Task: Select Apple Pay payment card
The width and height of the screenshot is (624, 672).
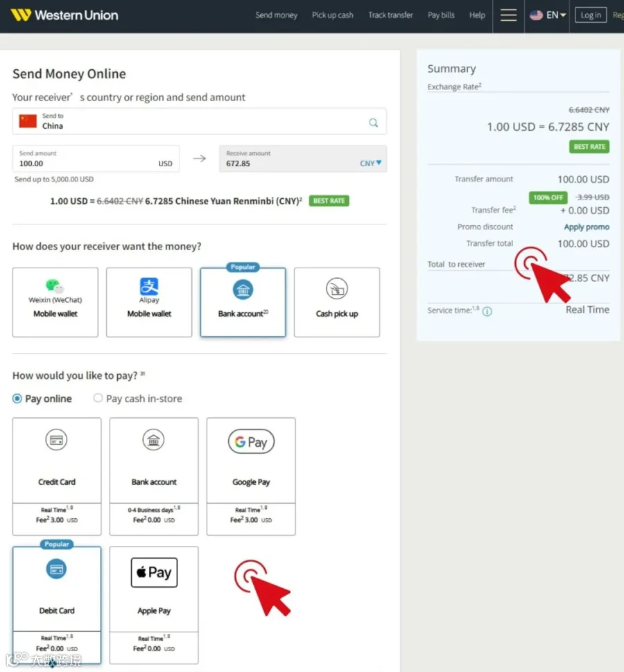Action: pyautogui.click(x=154, y=605)
